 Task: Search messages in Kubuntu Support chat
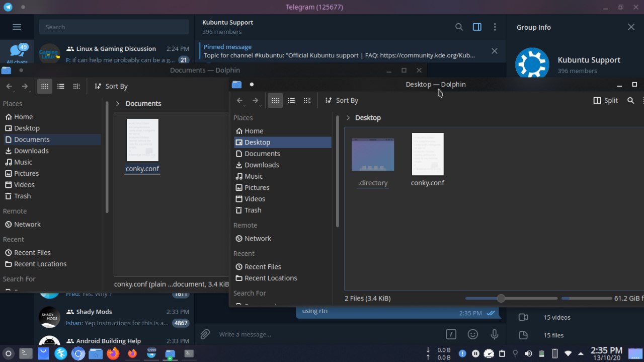(x=459, y=27)
